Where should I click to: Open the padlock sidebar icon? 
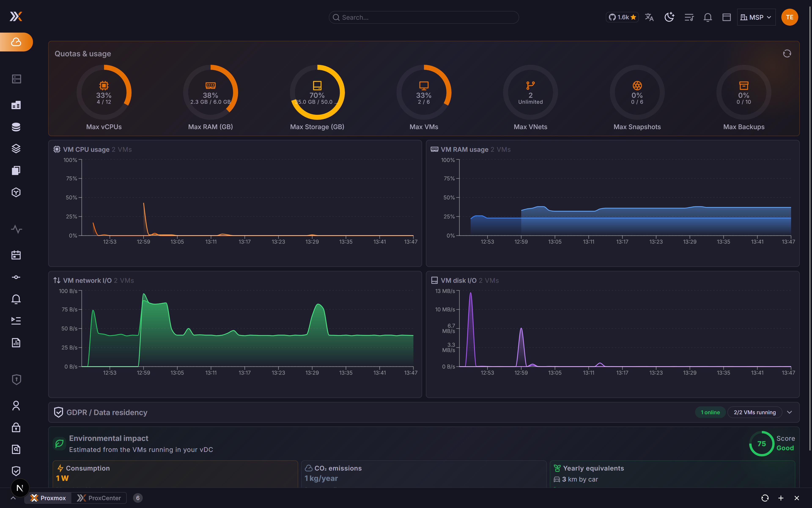click(16, 427)
